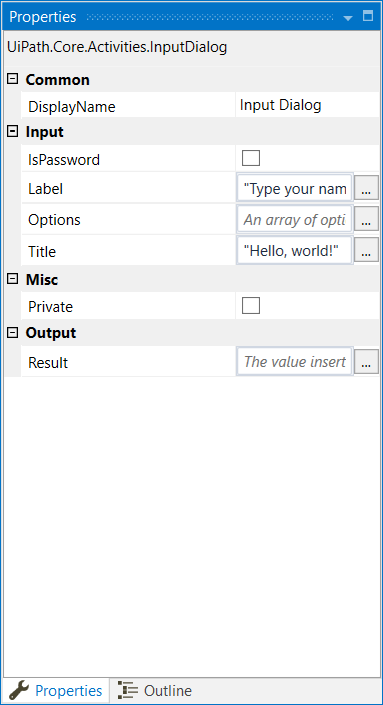Viewport: 383px width, 705px height.
Task: Open expression editor for Label
Action: (x=366, y=188)
